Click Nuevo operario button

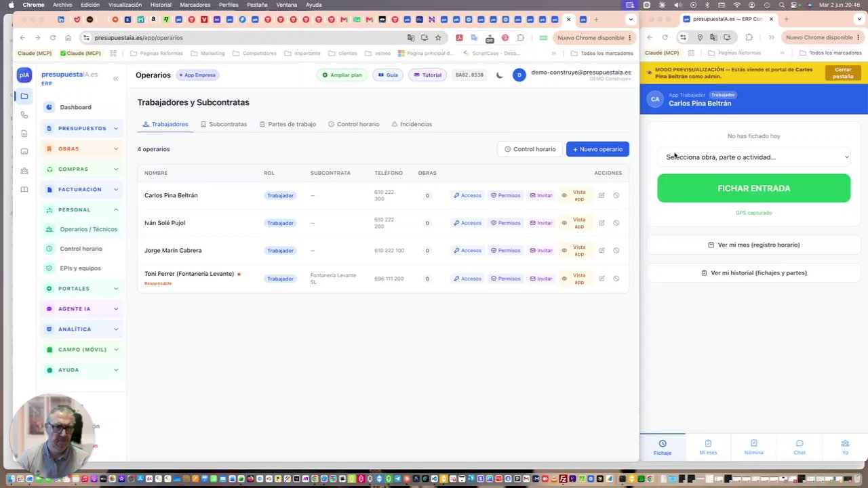pyautogui.click(x=597, y=149)
